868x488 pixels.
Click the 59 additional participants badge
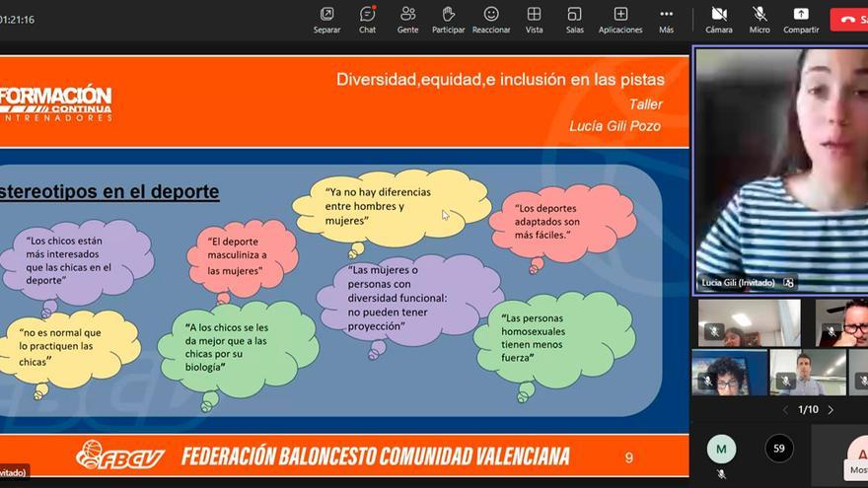(x=779, y=449)
